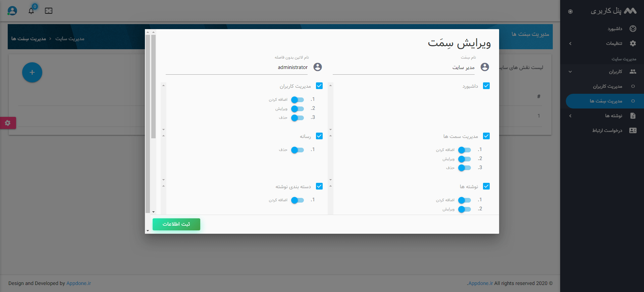The width and height of the screenshot is (644, 292).
Task: Toggle حذف under مدیریت سمت ها
Action: [465, 168]
